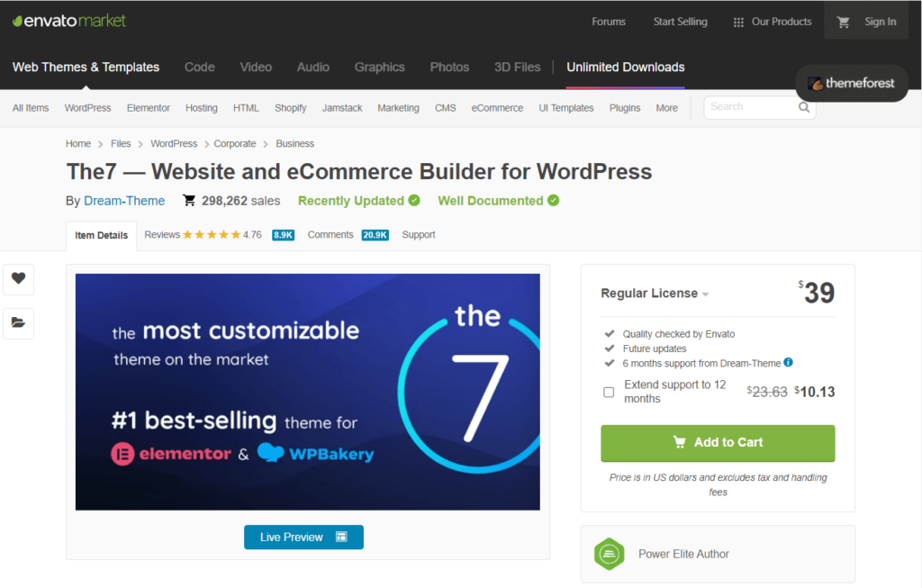
Task: Click the 20.9K comments count badge
Action: (375, 235)
